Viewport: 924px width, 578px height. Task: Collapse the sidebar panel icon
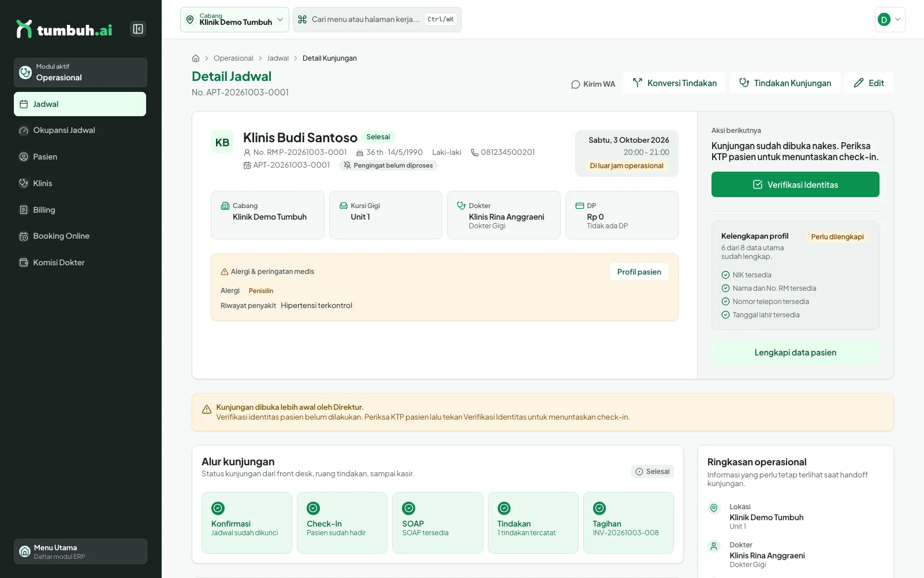click(x=138, y=29)
